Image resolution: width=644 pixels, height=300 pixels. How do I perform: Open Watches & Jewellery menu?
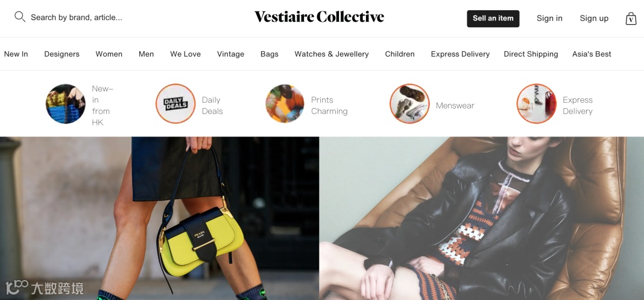pyautogui.click(x=332, y=54)
